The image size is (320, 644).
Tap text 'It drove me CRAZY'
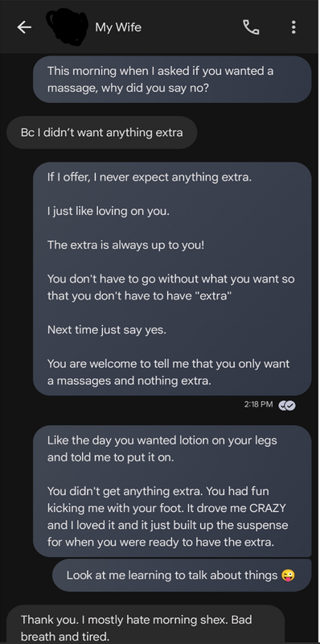pos(236,508)
